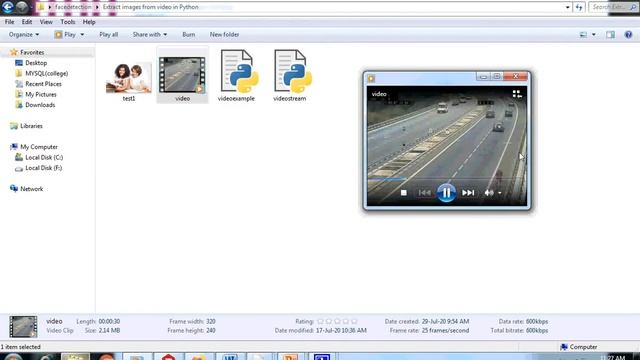Image resolution: width=640 pixels, height=360 pixels.
Task: Select the test1 image file
Action: (x=129, y=82)
